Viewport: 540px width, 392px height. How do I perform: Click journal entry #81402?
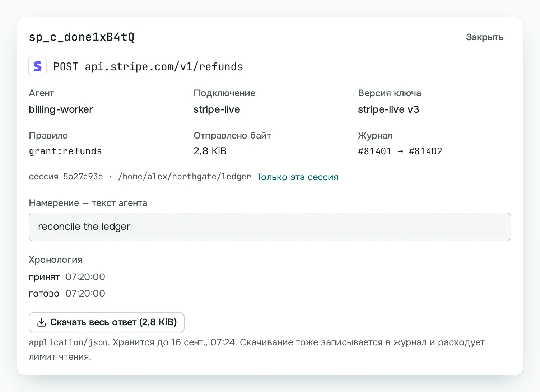click(x=425, y=151)
